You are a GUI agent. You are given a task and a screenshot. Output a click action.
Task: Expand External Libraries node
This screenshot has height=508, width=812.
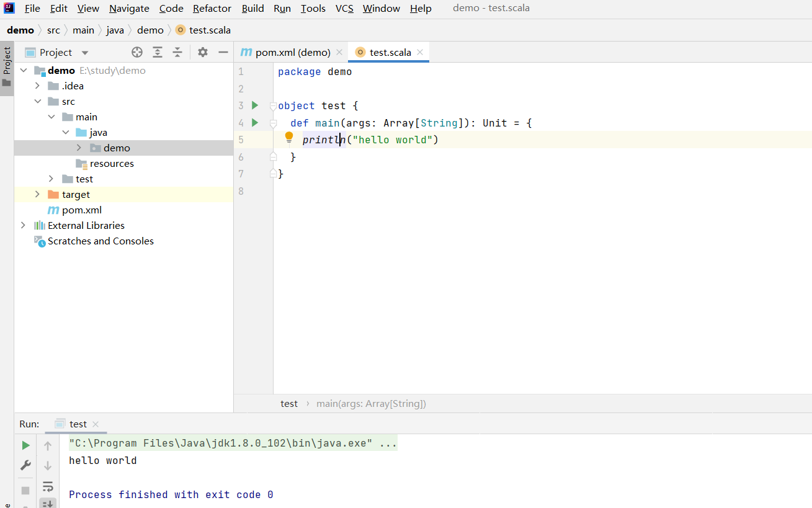(23, 226)
